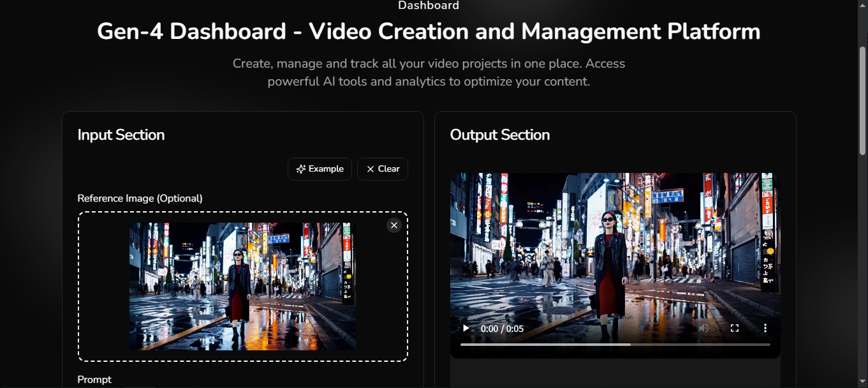Click the Reference Image (Optional) label

coord(140,198)
